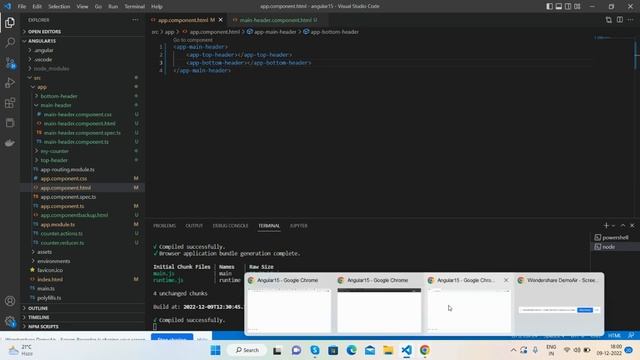The width and height of the screenshot is (640, 360).
Task: Open editor more actions ellipsis
Action: (x=631, y=20)
